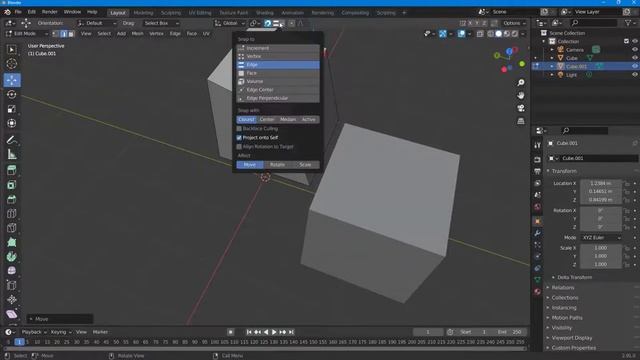Select the Transform tool
Viewport: 640px width, 360px height.
[12, 123]
